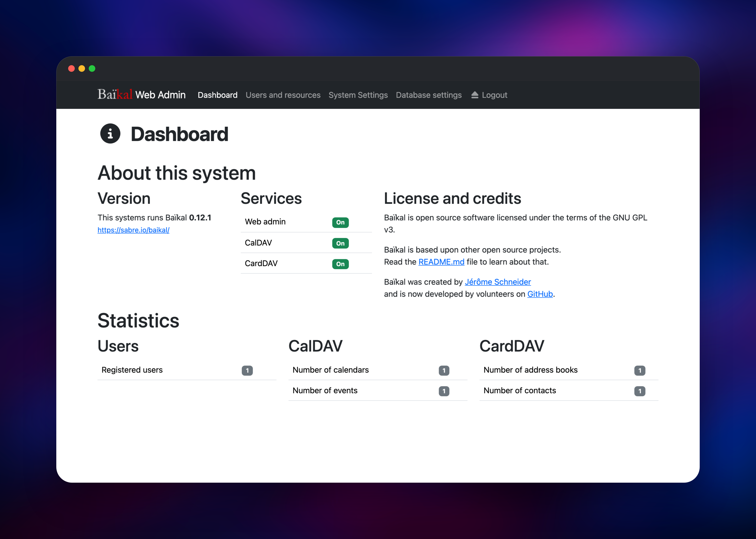Click the 'Number of address books' label
Image resolution: width=756 pixels, height=539 pixels.
pyautogui.click(x=531, y=370)
